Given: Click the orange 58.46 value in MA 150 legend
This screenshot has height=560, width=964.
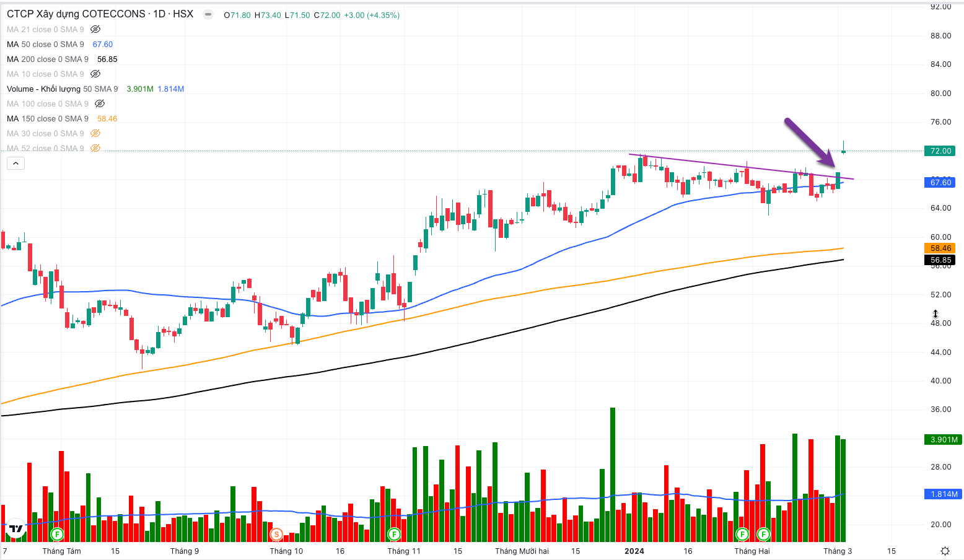Looking at the screenshot, I should (107, 118).
